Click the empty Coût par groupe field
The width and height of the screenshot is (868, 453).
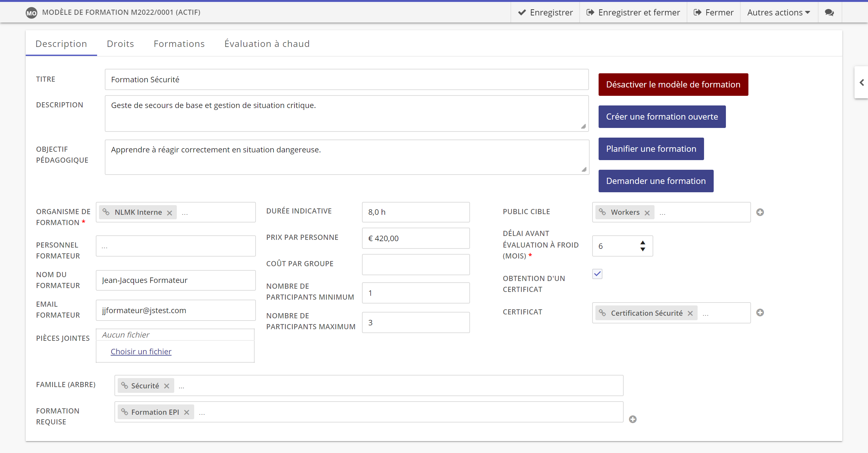[x=416, y=265]
